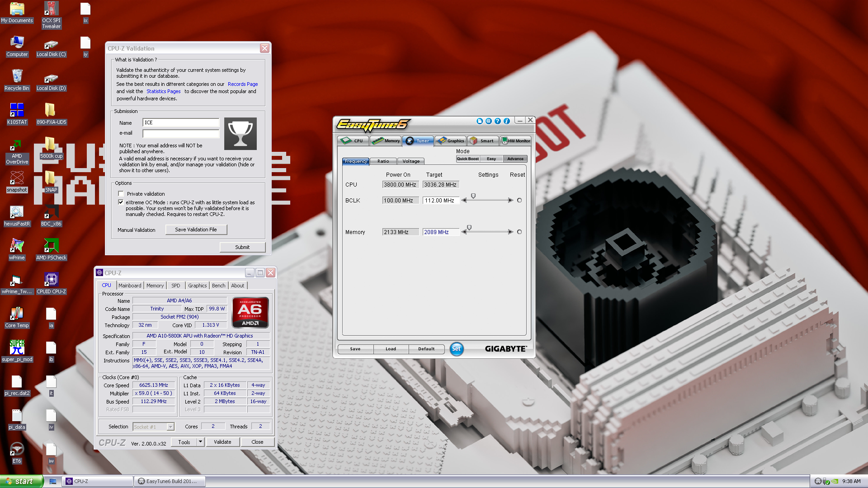Select Quick Boost mode

tap(467, 159)
